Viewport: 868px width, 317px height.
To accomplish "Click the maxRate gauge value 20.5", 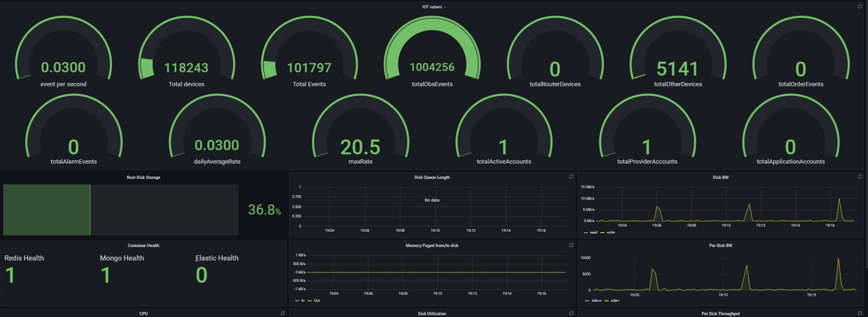I will pyautogui.click(x=360, y=147).
